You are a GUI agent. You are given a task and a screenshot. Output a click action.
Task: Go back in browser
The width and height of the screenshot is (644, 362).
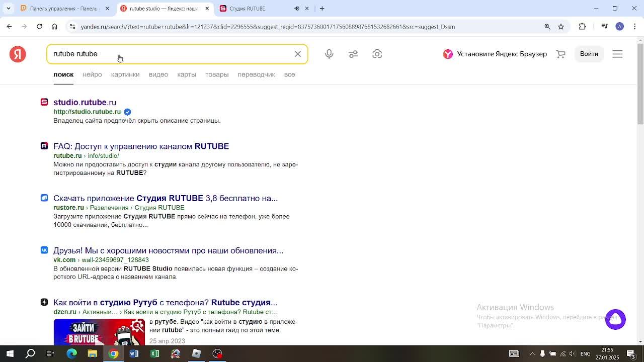pyautogui.click(x=9, y=27)
